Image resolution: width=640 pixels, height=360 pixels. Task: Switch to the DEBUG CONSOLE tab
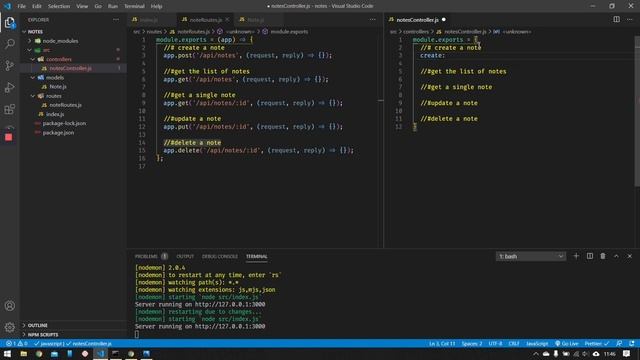(220, 256)
